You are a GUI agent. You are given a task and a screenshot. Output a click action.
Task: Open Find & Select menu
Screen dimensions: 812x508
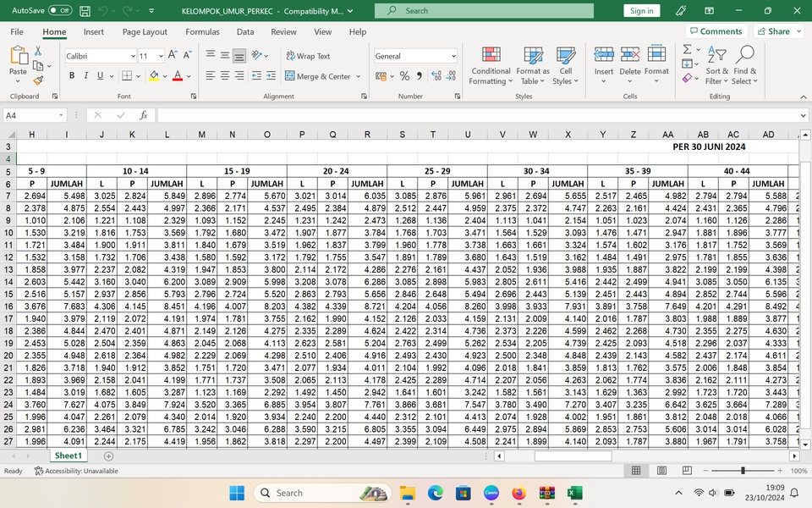click(x=744, y=65)
